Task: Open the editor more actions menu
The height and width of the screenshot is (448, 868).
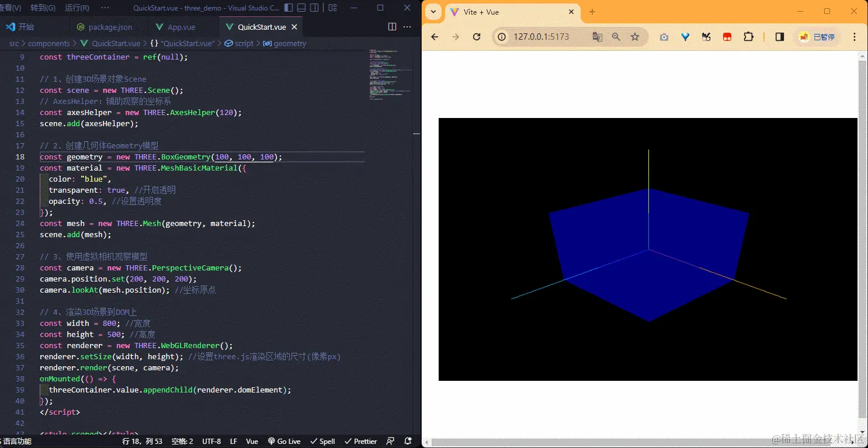Action: pos(408,27)
